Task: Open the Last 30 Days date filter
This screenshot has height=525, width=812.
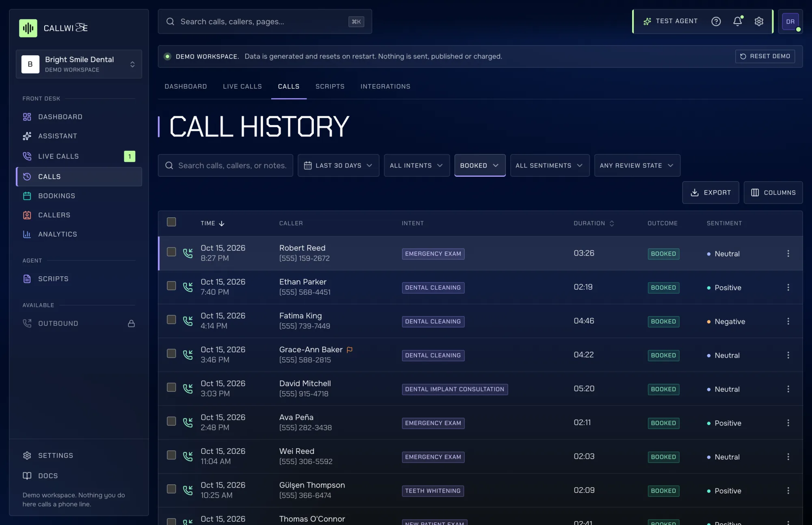Action: click(338, 165)
